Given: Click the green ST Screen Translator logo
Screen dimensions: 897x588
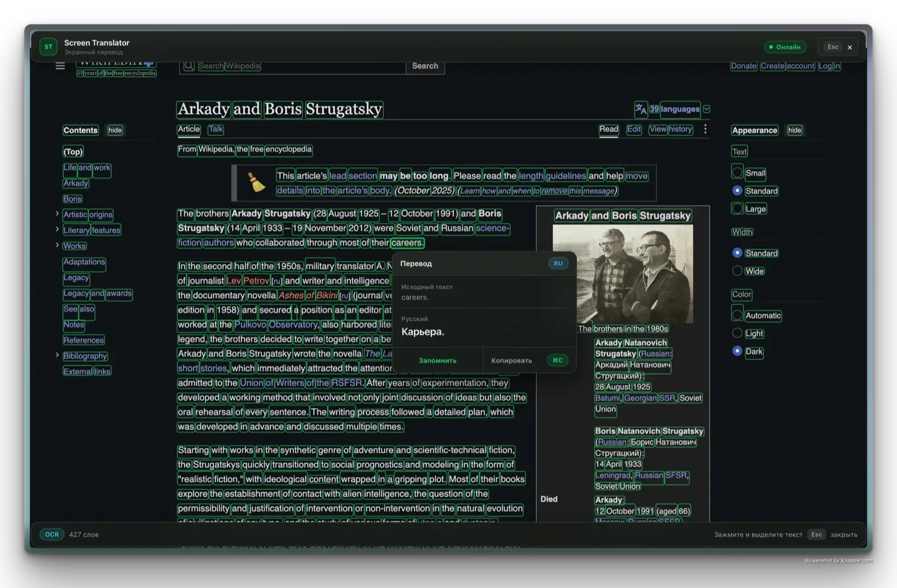Looking at the screenshot, I should click(48, 47).
